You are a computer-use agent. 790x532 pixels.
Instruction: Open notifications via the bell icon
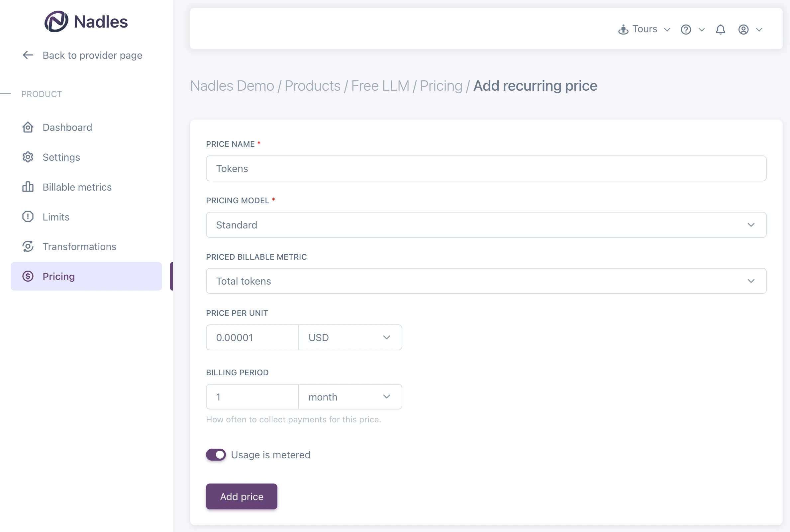[720, 29]
